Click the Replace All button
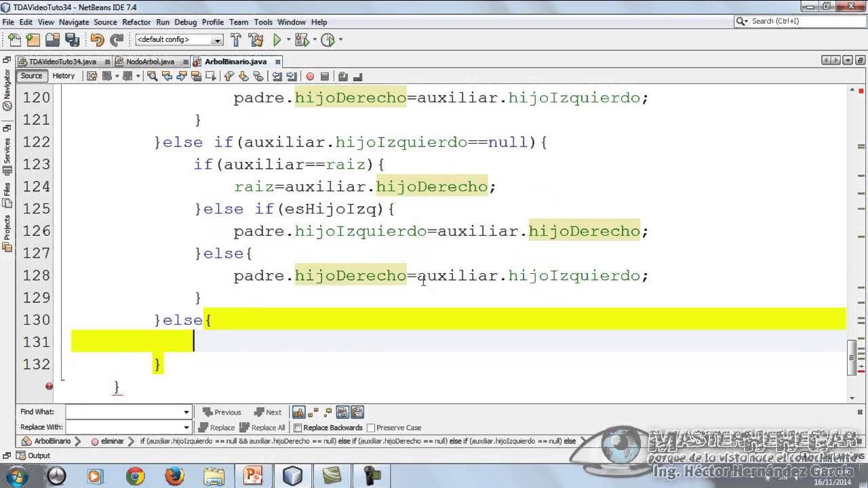The width and height of the screenshot is (868, 488). (262, 428)
